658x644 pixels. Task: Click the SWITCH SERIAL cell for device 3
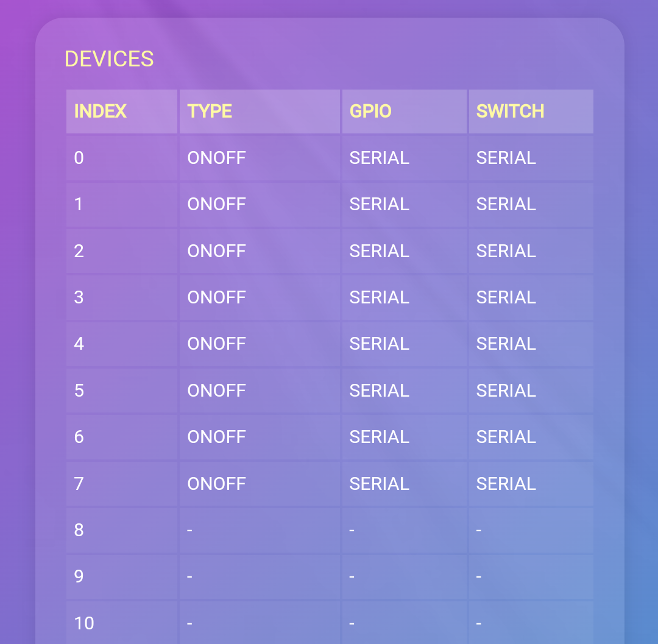pyautogui.click(x=506, y=297)
